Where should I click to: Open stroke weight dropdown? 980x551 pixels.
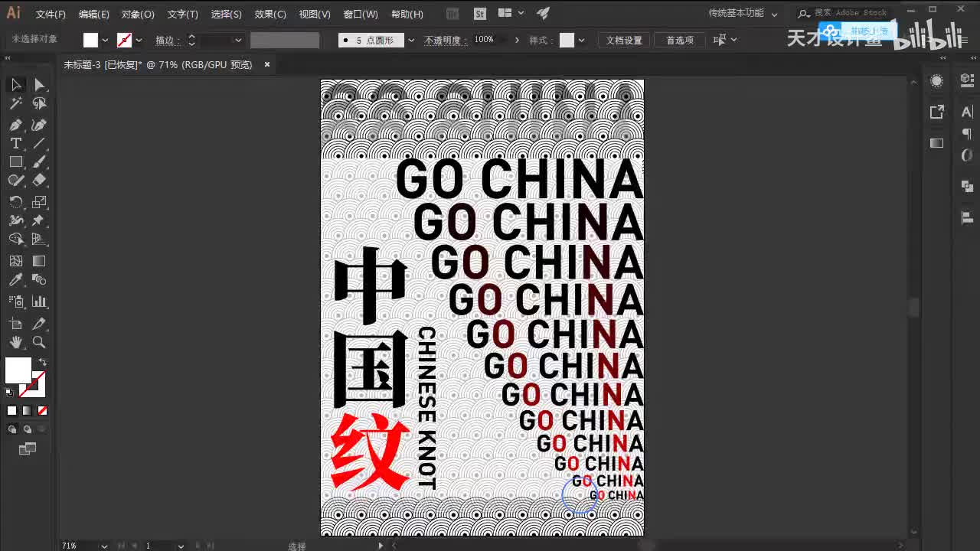[238, 40]
